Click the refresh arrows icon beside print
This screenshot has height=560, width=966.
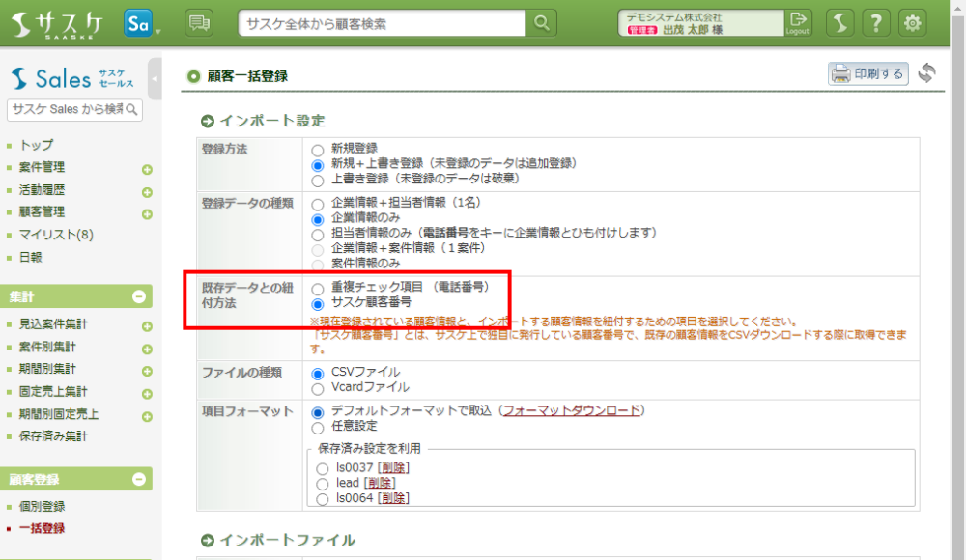[x=926, y=73]
